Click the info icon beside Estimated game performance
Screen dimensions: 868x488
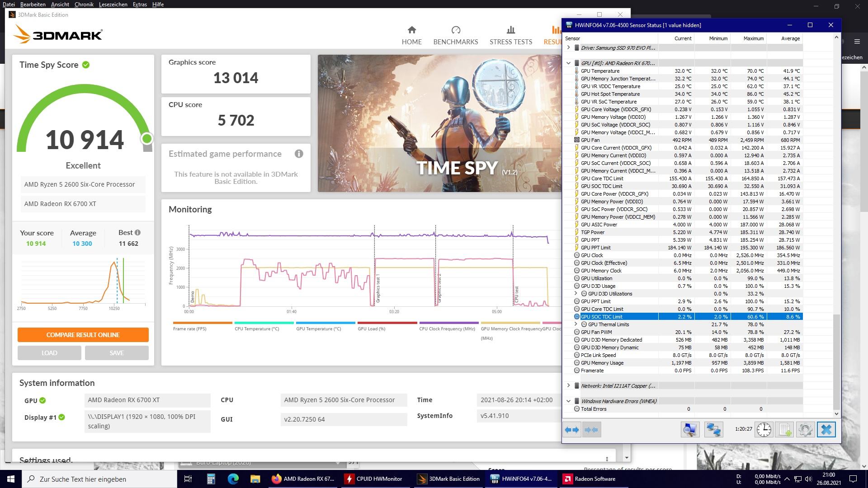[x=299, y=154]
